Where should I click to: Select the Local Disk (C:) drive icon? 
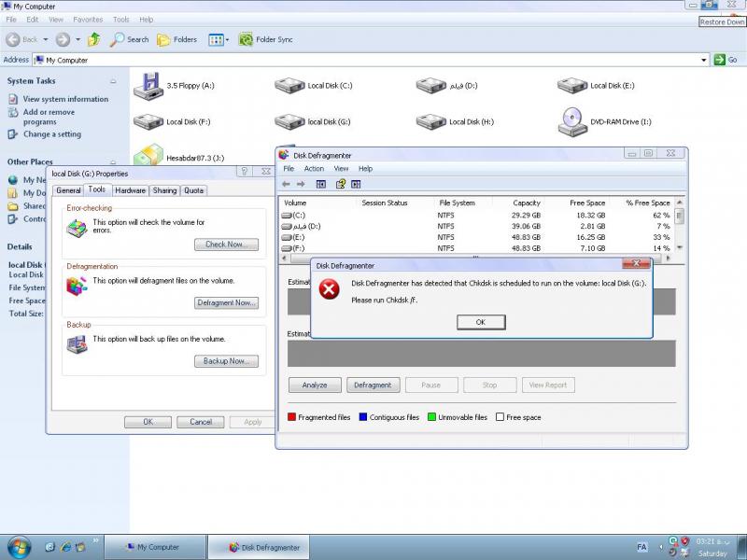pos(289,86)
